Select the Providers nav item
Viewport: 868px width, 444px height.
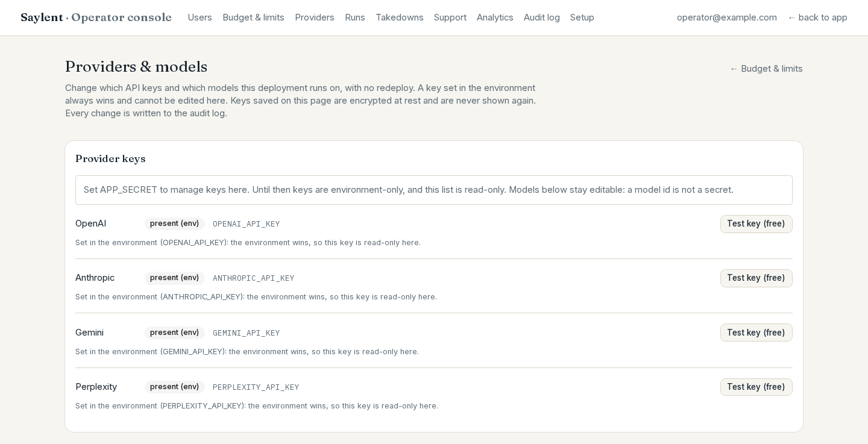(315, 17)
